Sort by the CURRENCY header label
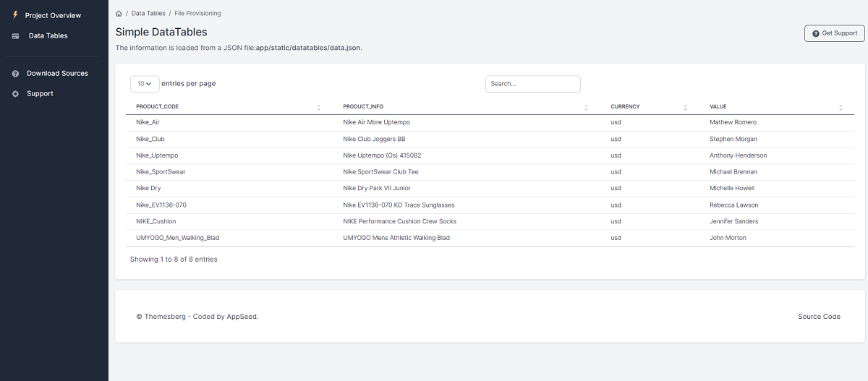Image resolution: width=868 pixels, height=381 pixels. pyautogui.click(x=625, y=107)
